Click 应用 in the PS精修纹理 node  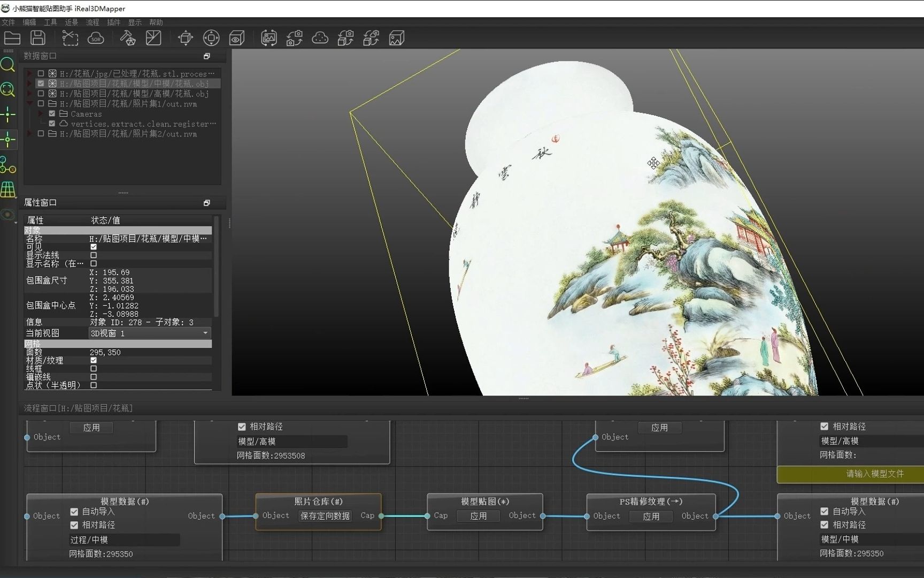coord(651,516)
